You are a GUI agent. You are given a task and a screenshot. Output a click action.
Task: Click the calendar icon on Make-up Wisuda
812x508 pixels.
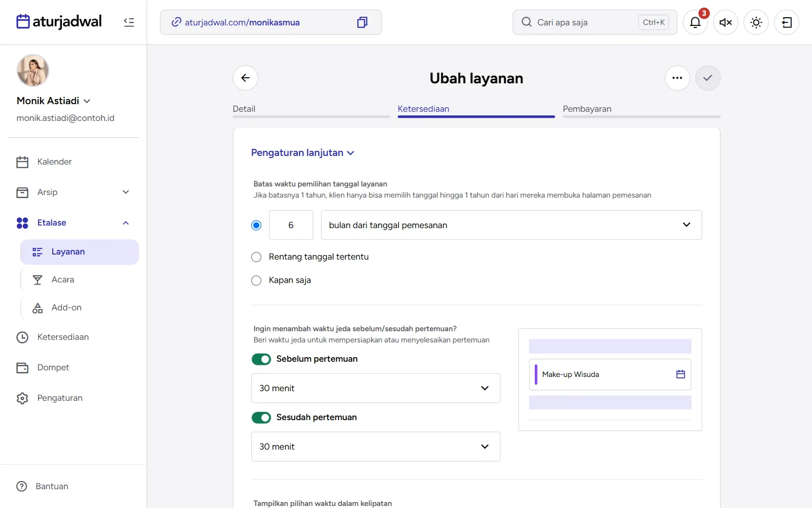point(681,374)
